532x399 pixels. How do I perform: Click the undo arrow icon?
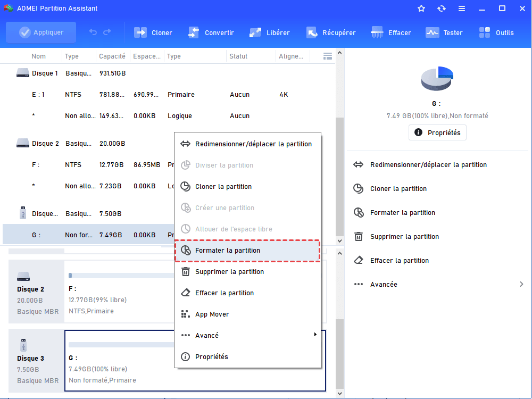pos(93,32)
